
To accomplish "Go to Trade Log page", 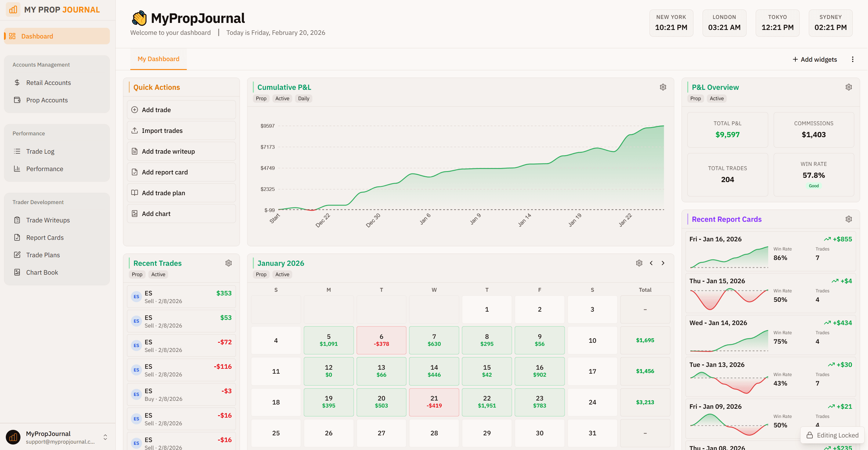I will pyautogui.click(x=57, y=152).
